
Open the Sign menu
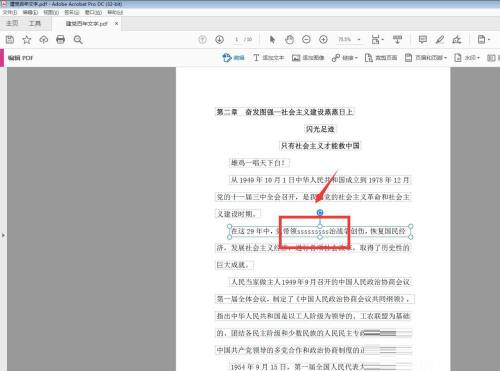tap(72, 12)
